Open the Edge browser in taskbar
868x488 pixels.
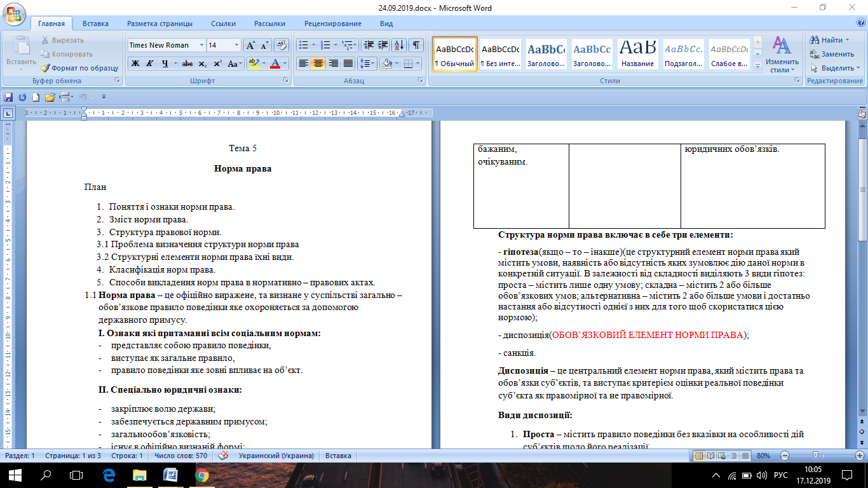point(108,475)
